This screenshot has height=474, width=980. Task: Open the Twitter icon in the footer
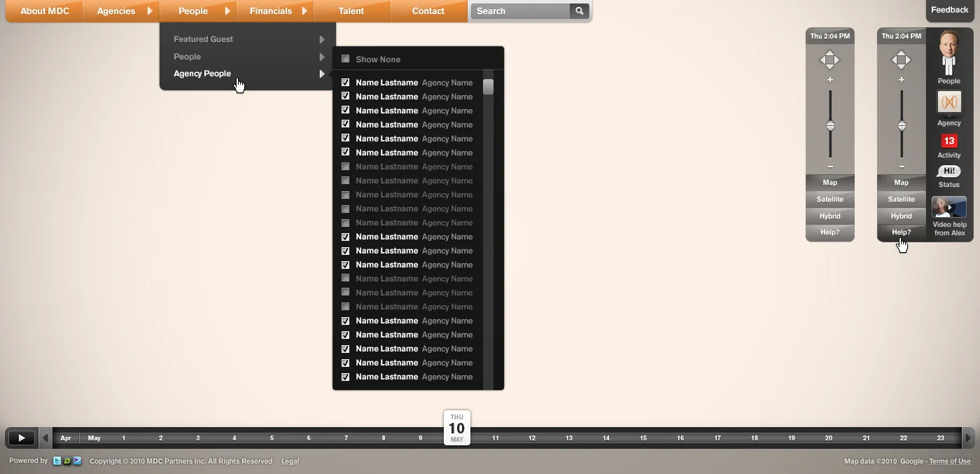coord(56,461)
